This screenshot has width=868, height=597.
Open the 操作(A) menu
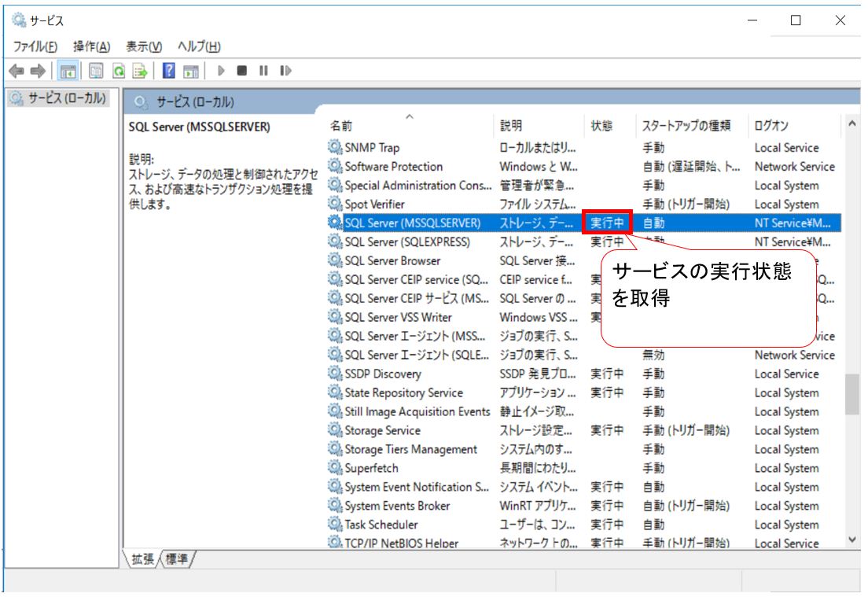point(92,46)
